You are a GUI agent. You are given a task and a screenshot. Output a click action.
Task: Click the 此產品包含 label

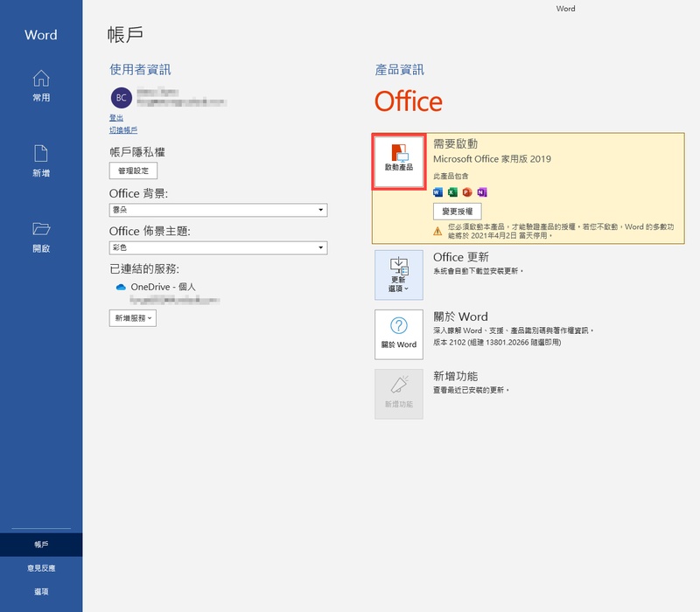[451, 177]
